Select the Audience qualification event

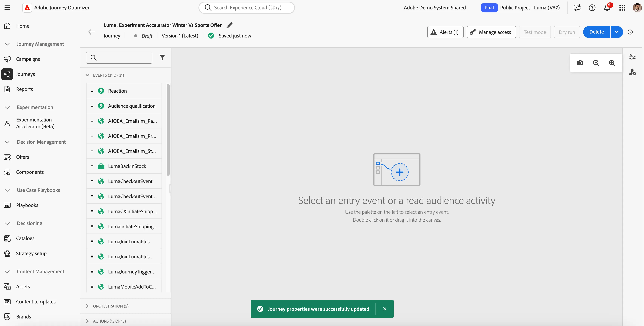[124, 106]
